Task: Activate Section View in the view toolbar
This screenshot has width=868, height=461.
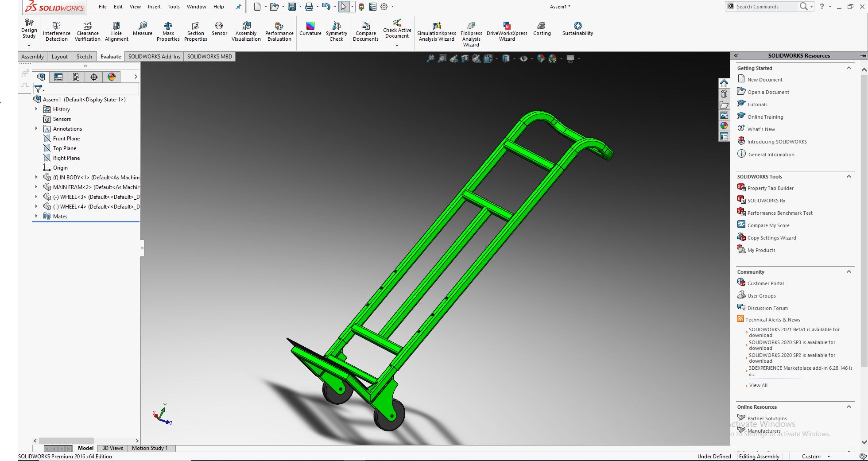Action: [465, 58]
